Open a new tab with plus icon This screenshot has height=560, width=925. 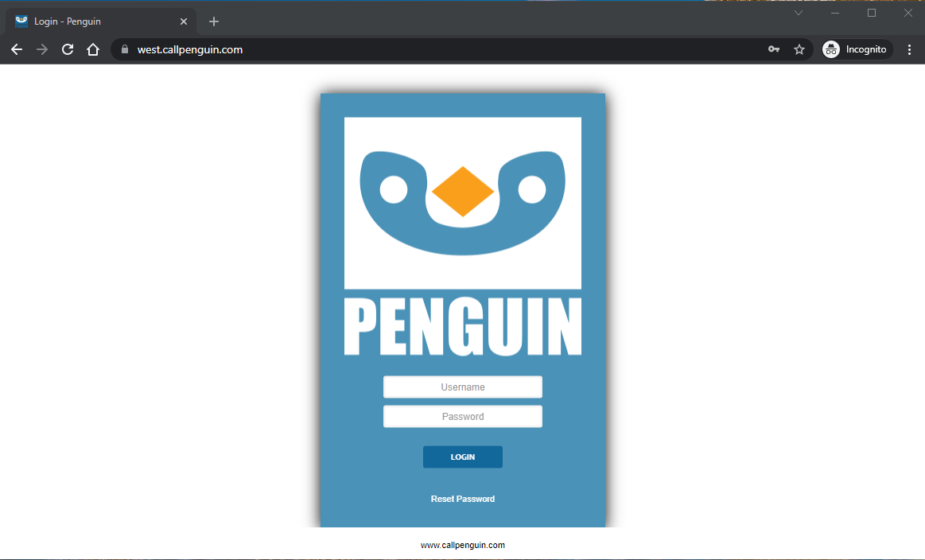(x=213, y=21)
